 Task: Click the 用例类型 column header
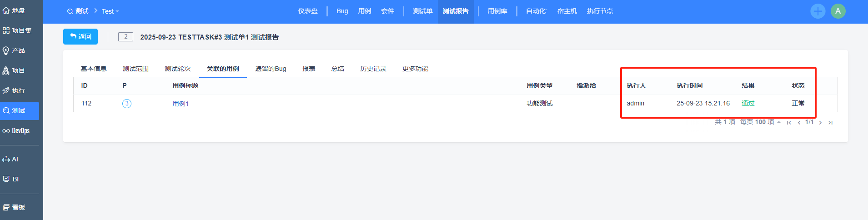coord(540,85)
